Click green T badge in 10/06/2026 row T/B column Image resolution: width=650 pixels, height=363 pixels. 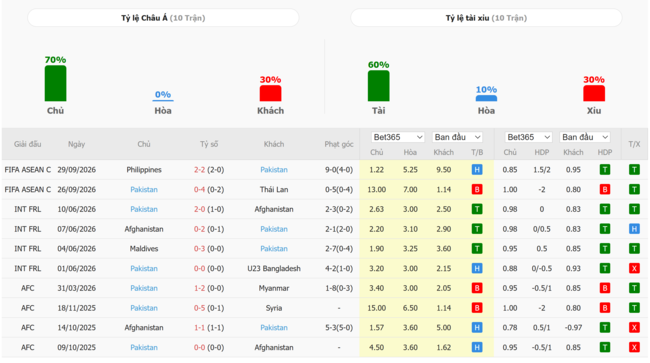[477, 209]
